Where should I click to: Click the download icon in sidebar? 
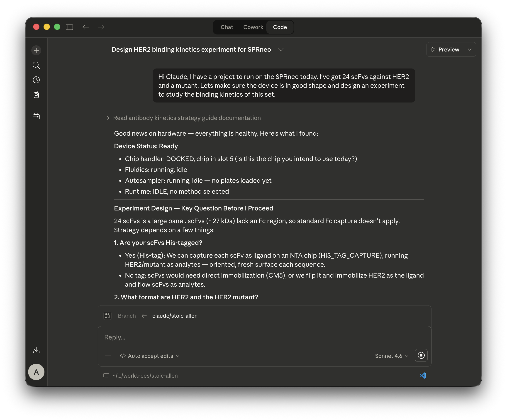[36, 350]
